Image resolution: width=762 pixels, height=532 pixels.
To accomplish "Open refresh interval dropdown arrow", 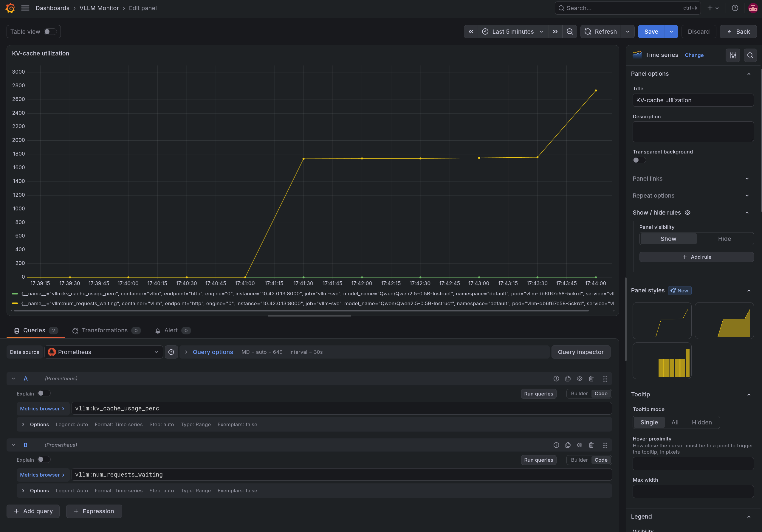I will click(627, 32).
